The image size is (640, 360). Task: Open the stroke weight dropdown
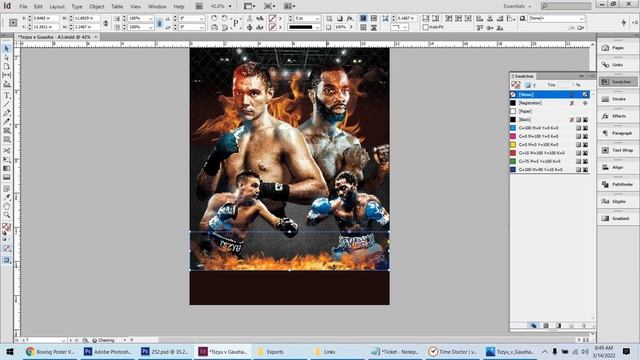317,18
